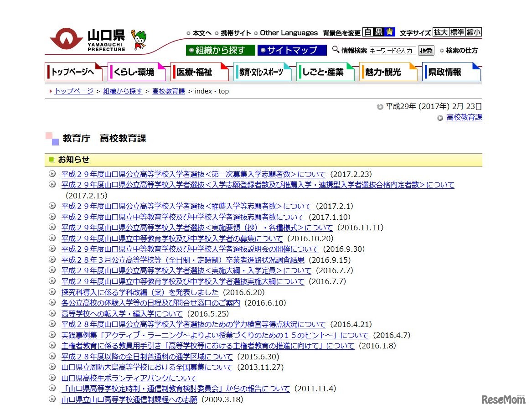
Task: Open the サイトマップ blue button
Action: pyautogui.click(x=292, y=50)
